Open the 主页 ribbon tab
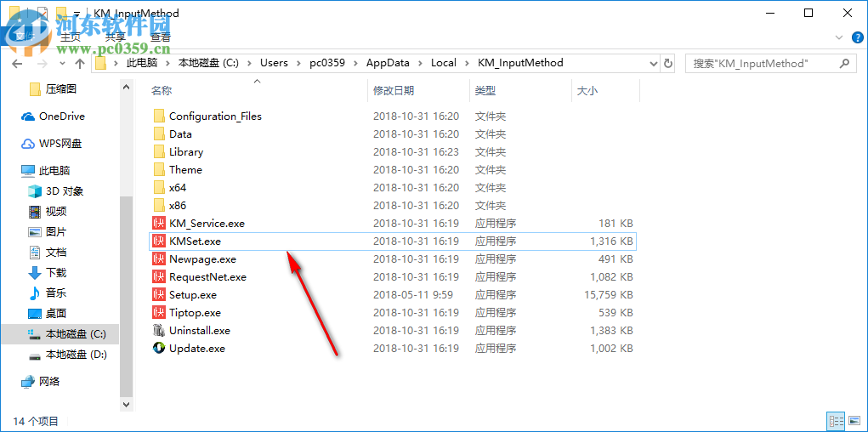 (71, 37)
